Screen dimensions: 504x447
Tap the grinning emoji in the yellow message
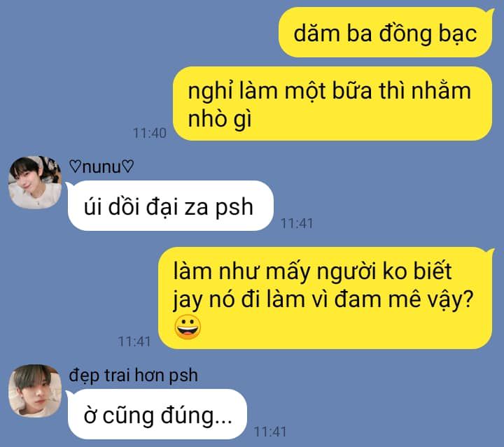click(x=188, y=327)
